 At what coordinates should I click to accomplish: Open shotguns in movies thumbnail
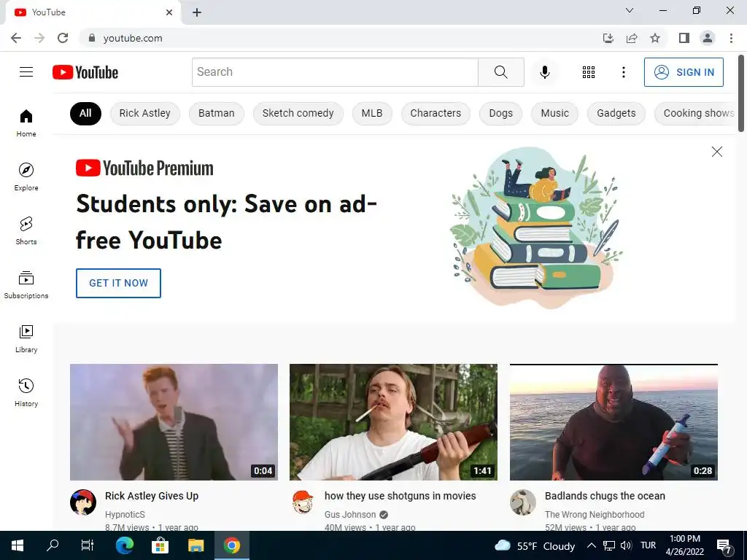pos(393,422)
